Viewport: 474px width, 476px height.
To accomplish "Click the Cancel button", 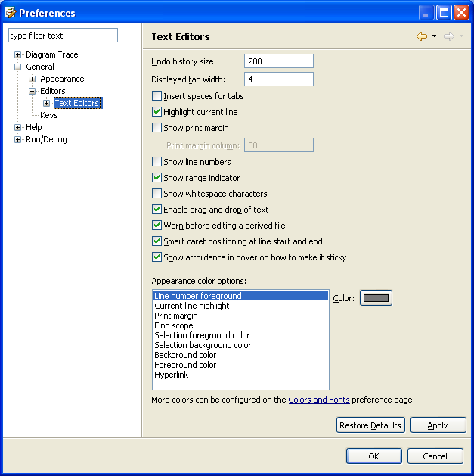I will click(x=435, y=456).
